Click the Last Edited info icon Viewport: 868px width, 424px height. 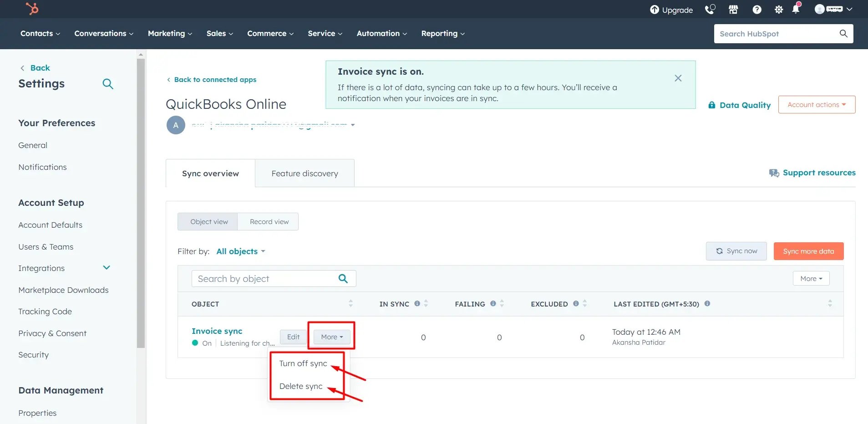click(707, 303)
